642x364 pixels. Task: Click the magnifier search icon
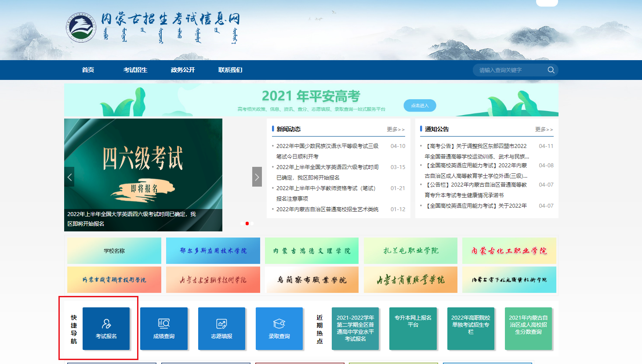point(551,70)
